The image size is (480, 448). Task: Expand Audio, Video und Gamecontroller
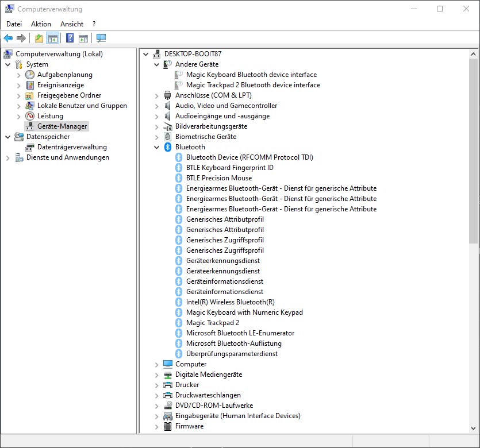pyautogui.click(x=157, y=106)
